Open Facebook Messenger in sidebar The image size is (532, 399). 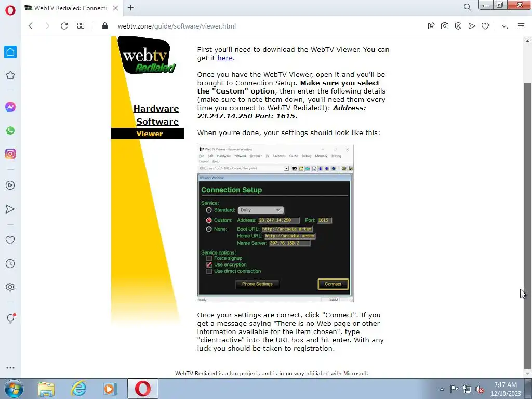10,107
